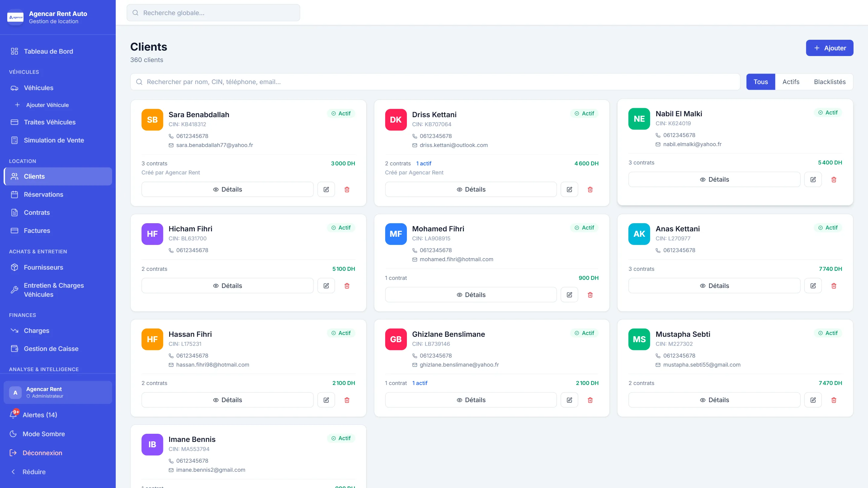Viewport: 868px width, 488px height.
Task: Edit client Hassan Fihri
Action: [x=326, y=400]
